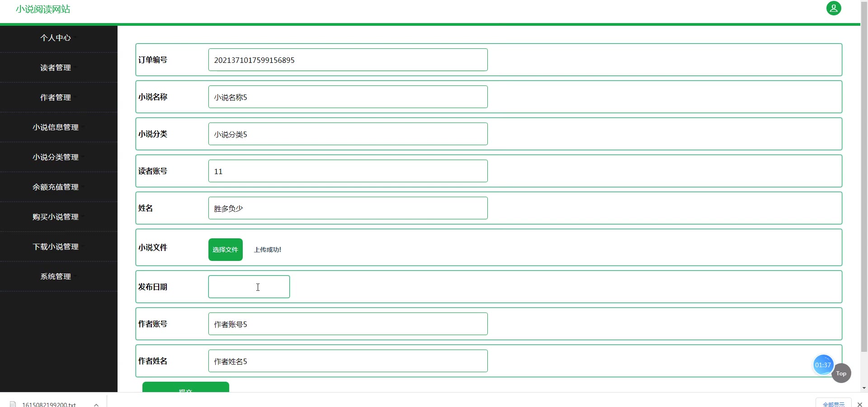Screen dimensions: 868x407
Task: Expand the 下载小说管理 sidebar menu
Action: 56,247
